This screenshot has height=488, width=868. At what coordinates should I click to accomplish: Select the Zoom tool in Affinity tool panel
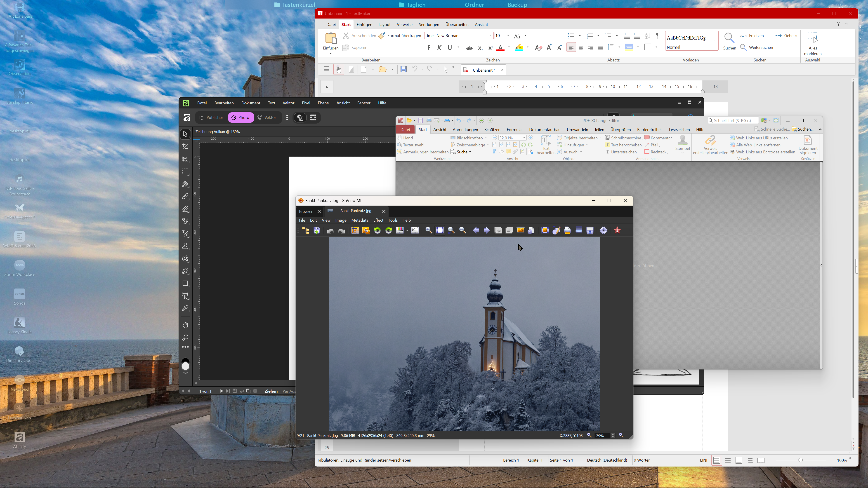(x=185, y=338)
